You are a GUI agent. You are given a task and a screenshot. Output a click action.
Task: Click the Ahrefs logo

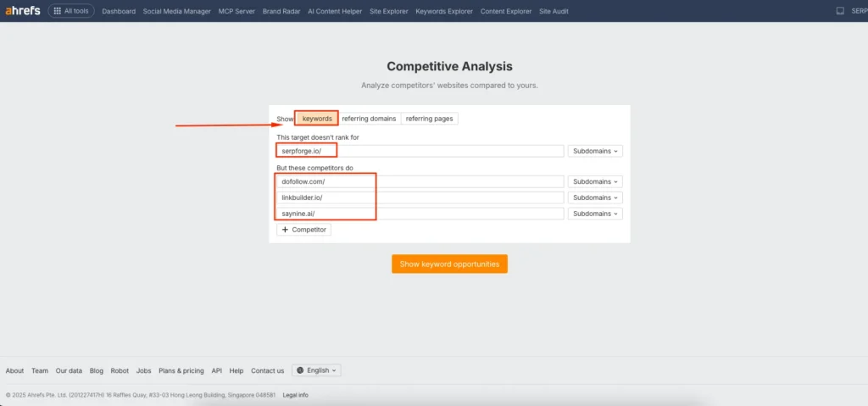(x=23, y=10)
